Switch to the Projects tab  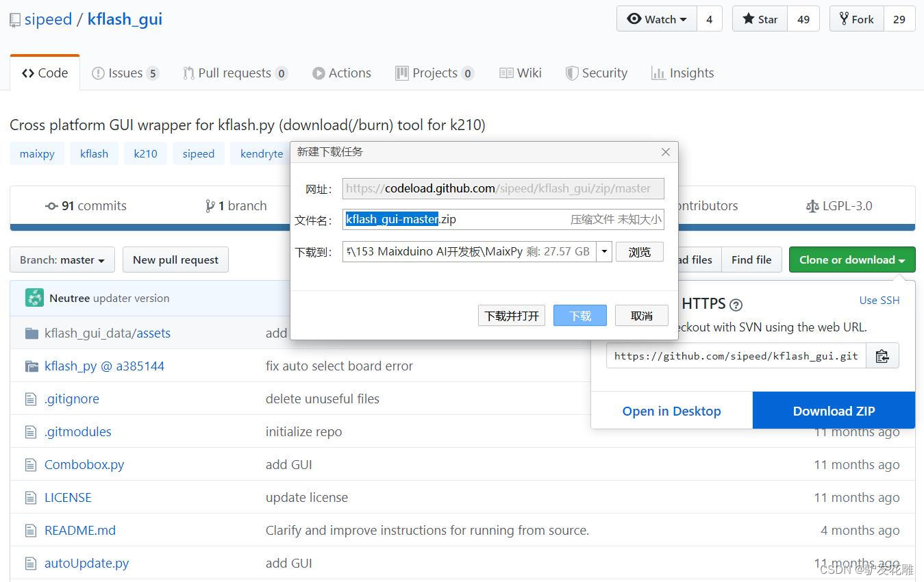coord(434,73)
